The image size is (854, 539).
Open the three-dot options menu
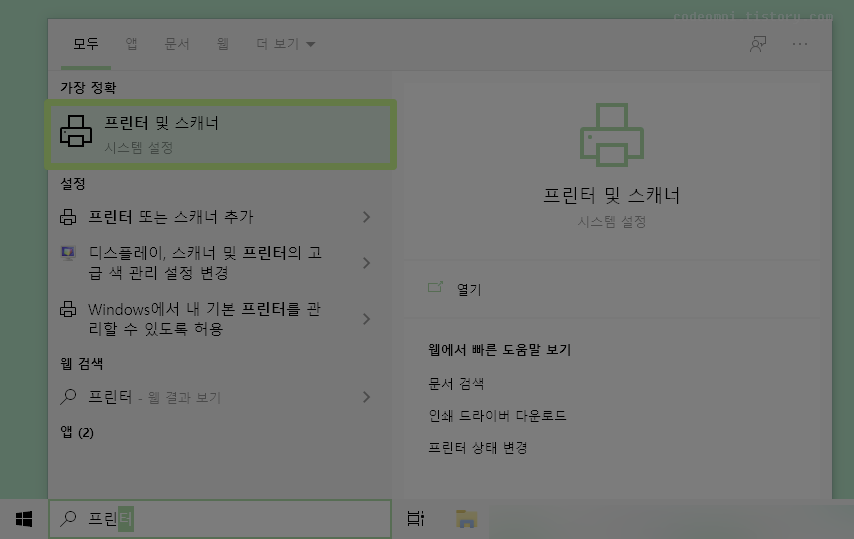coord(800,44)
